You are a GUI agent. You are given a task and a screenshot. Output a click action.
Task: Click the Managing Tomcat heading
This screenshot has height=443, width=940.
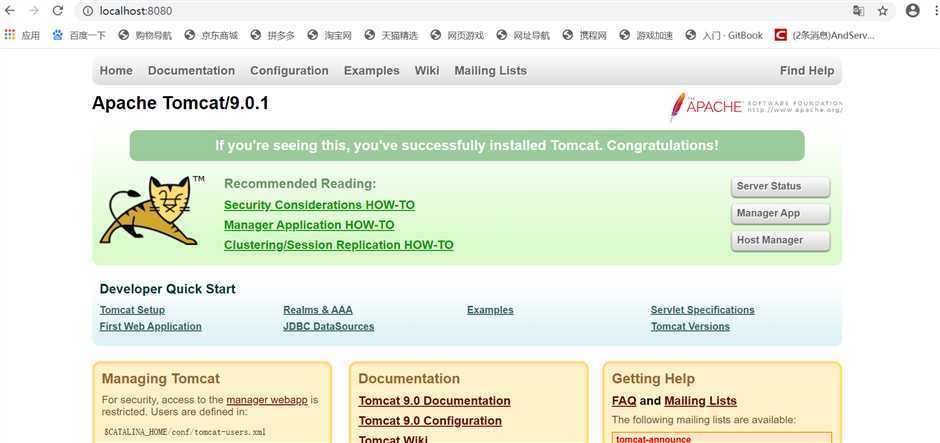161,379
